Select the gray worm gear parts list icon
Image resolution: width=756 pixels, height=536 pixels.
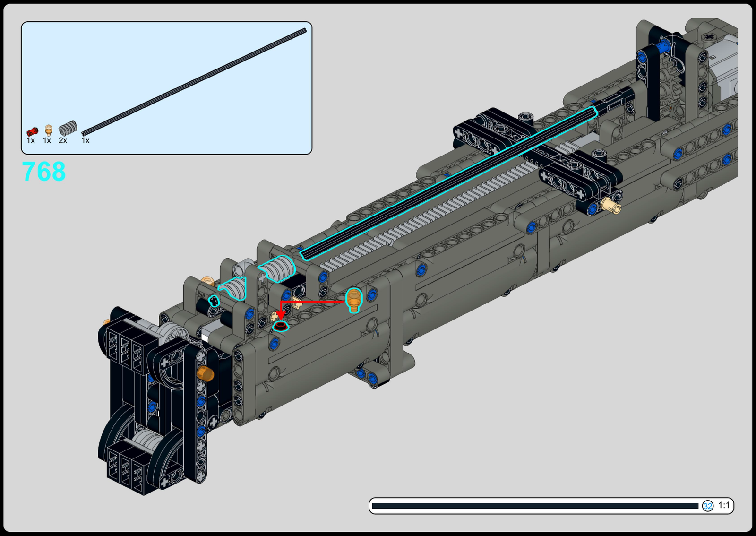68,128
